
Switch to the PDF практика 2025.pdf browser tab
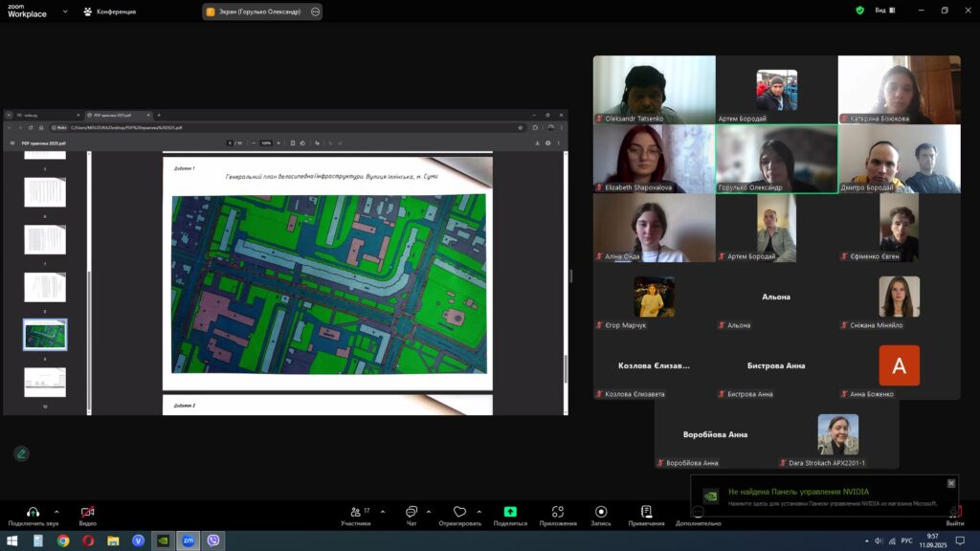117,115
